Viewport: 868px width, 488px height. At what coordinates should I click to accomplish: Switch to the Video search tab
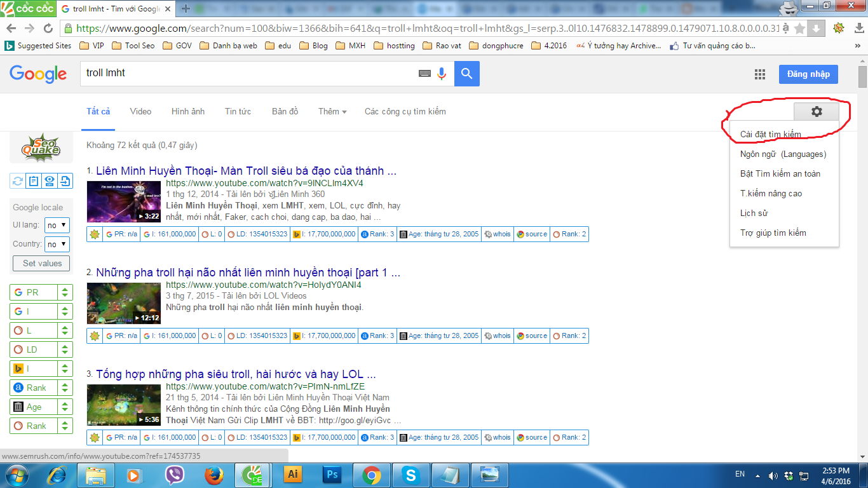click(140, 111)
